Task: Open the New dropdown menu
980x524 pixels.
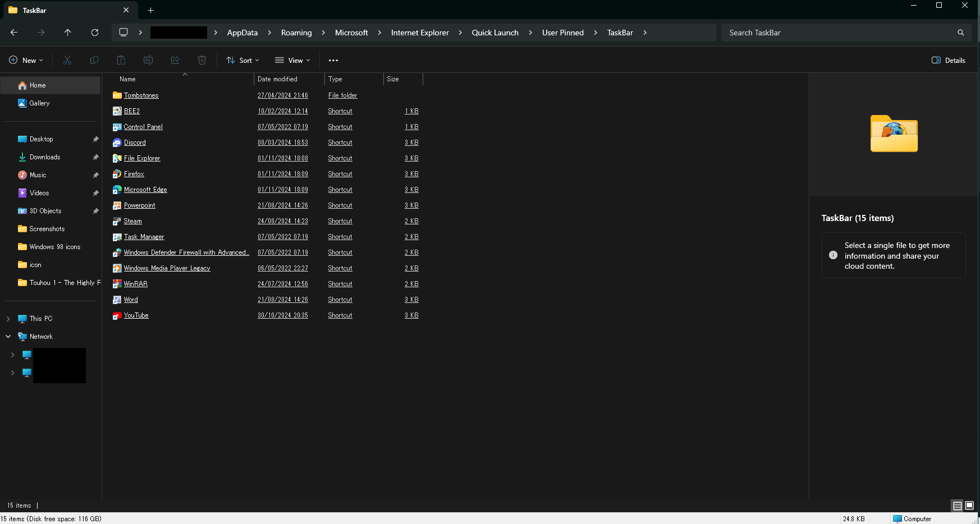Action: (26, 60)
